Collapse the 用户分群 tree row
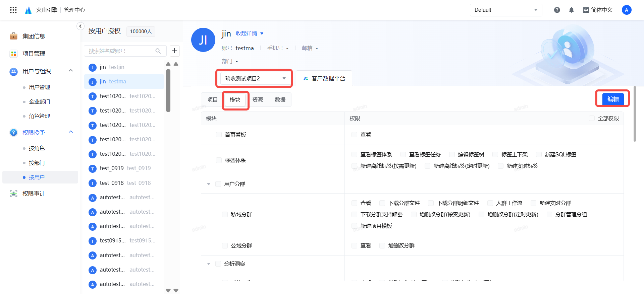This screenshot has width=644, height=294. 209,184
